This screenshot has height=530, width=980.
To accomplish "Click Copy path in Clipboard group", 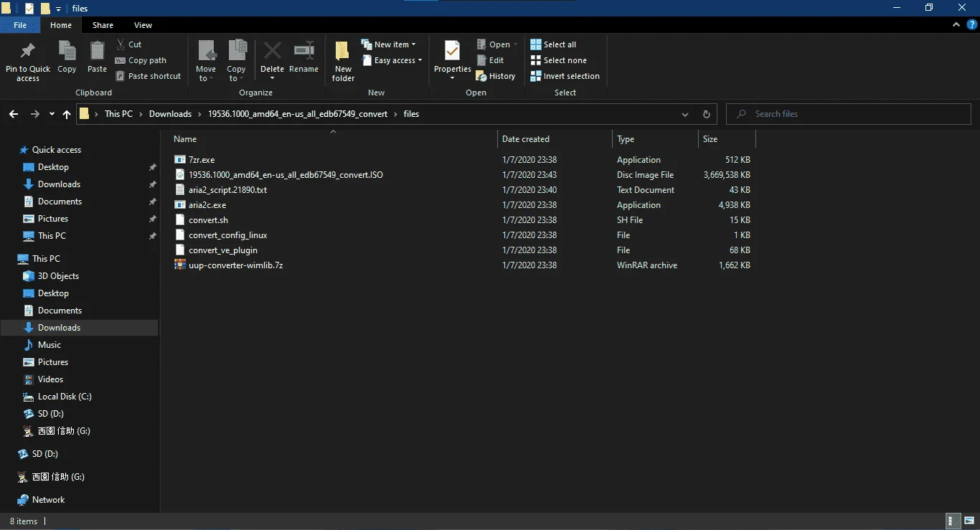I will 141,60.
